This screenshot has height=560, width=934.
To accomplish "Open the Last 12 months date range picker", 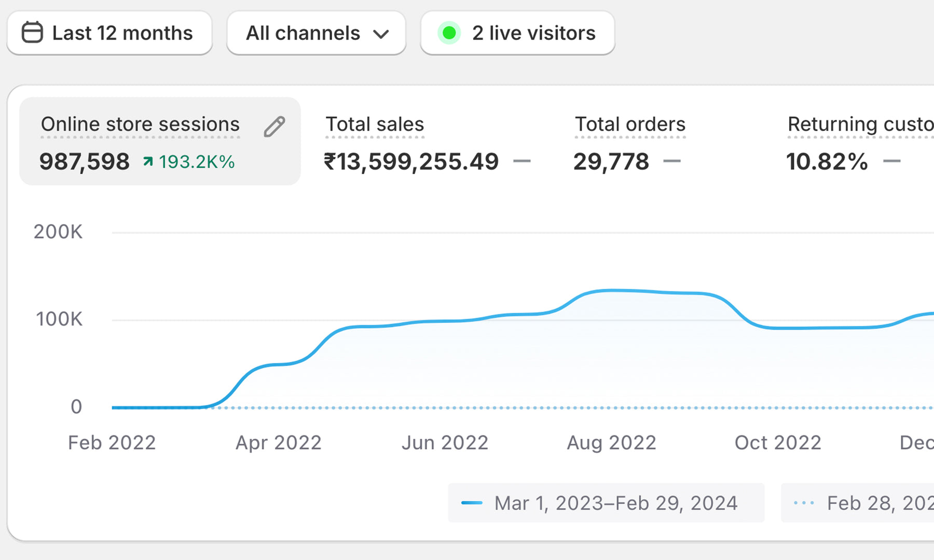I will tap(109, 33).
